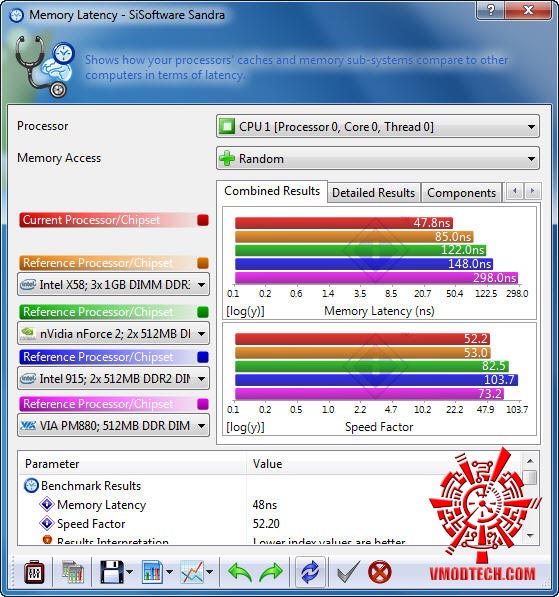
Task: Open the nVidia nForce 2 reference dropdown
Action: 113,334
